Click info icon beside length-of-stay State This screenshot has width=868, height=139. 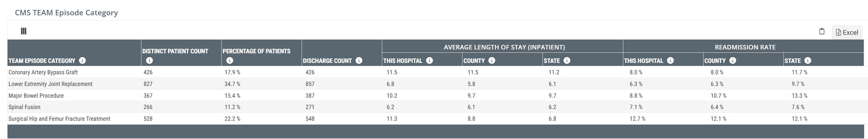point(567,61)
